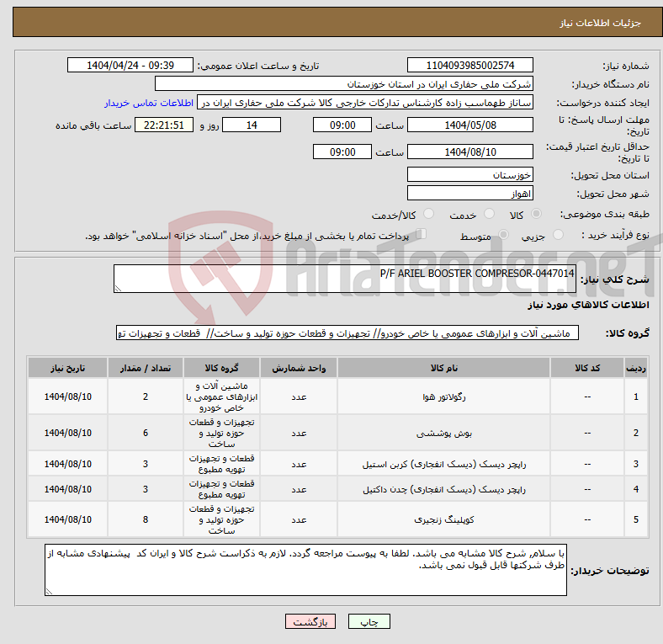The height and width of the screenshot is (644, 663).
Task: Click the remaining days field 14
Action: pos(252,125)
